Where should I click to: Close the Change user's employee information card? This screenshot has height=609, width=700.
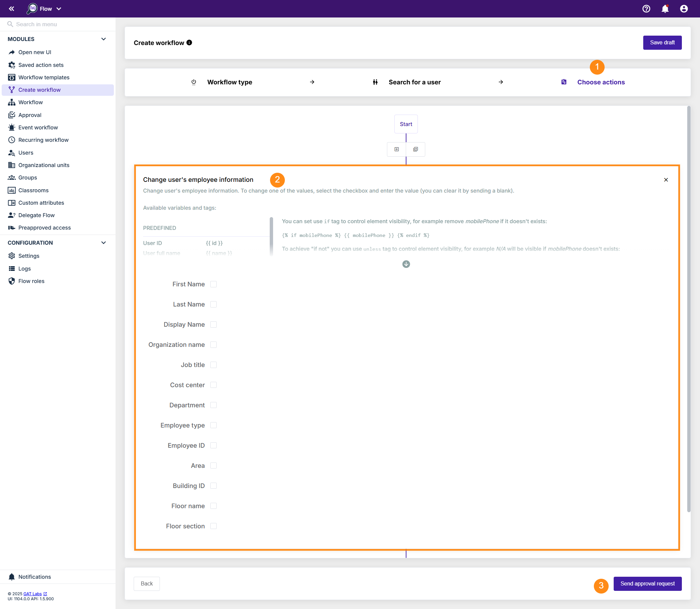click(666, 180)
